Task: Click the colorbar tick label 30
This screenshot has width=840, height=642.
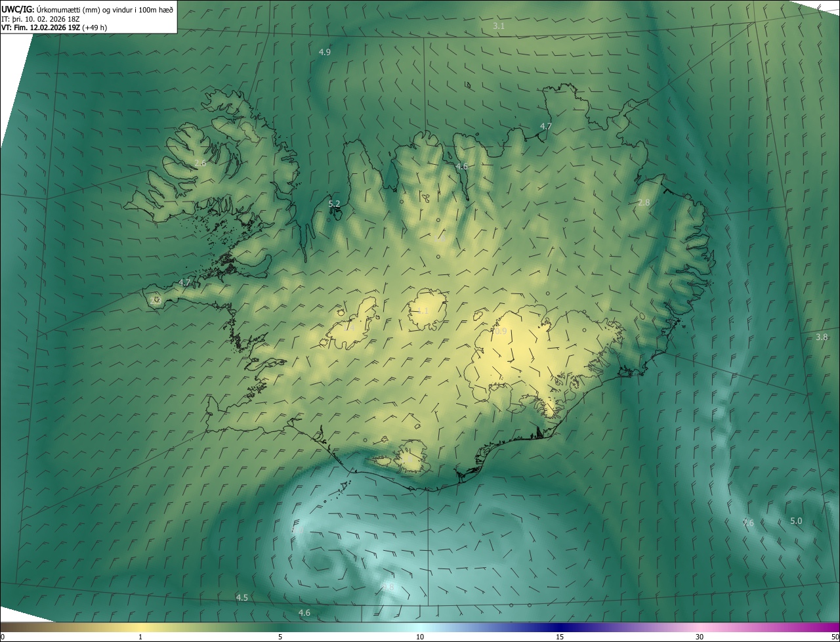Action: click(700, 637)
